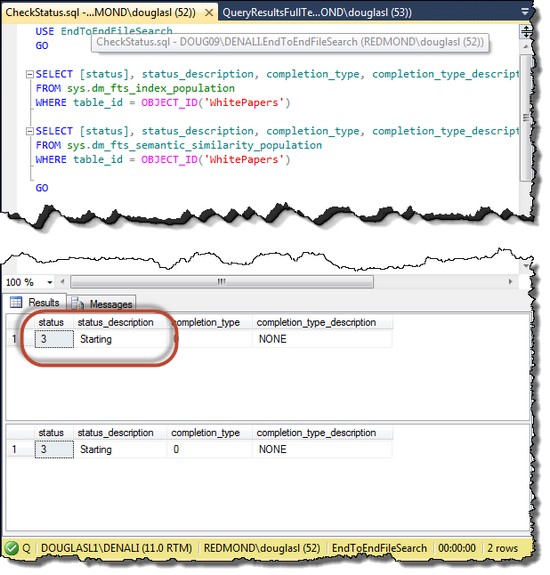Click the USE keyword in the editor
Image resolution: width=550 pixels, height=575 pixels.
(x=45, y=32)
